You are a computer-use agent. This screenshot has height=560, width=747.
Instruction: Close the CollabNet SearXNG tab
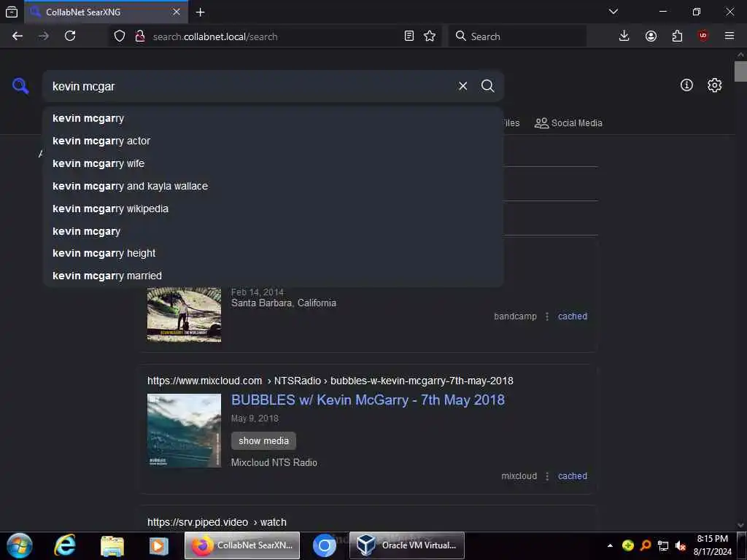coord(177,12)
